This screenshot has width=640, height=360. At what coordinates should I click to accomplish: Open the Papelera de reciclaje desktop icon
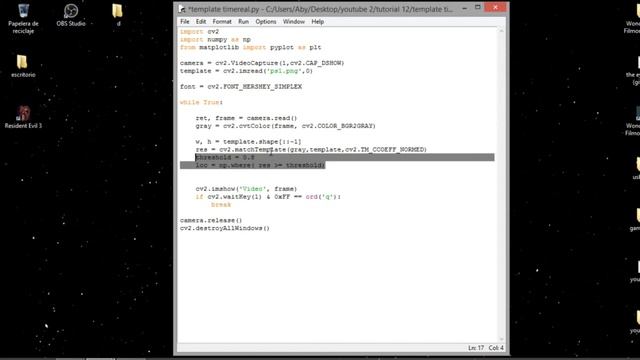coord(23,18)
